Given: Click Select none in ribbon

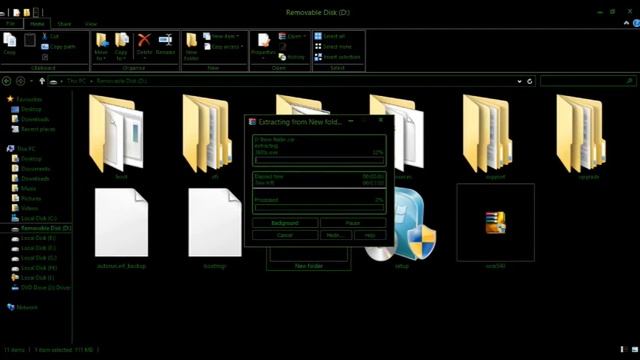Looking at the screenshot, I should 333,47.
